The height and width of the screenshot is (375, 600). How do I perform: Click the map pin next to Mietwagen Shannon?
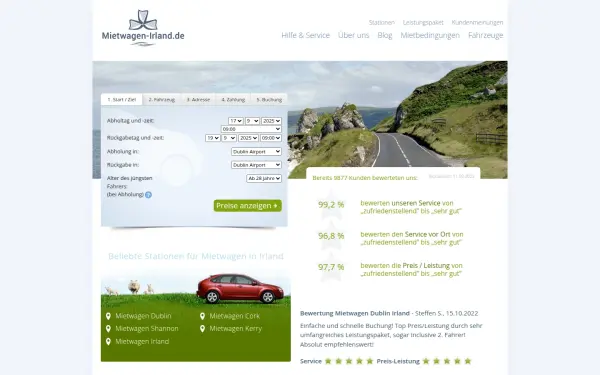[108, 329]
